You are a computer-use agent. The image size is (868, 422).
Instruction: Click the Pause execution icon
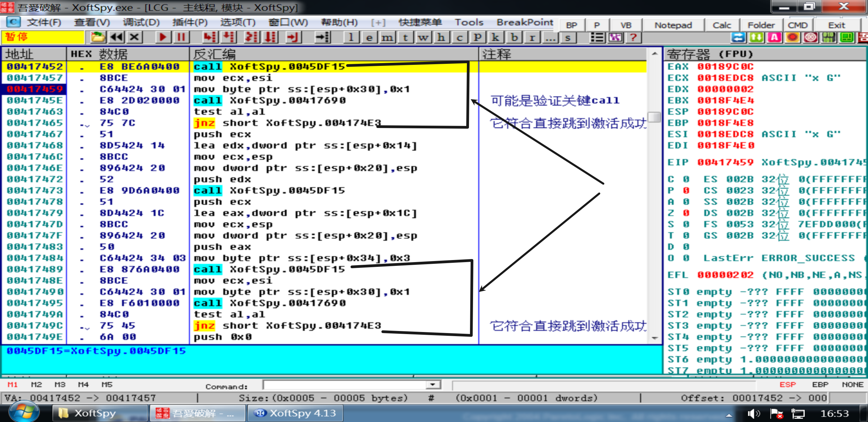pyautogui.click(x=181, y=37)
